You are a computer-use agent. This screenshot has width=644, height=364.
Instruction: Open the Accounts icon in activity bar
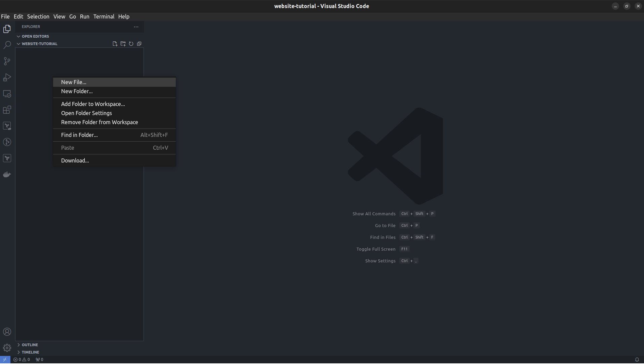tap(7, 332)
